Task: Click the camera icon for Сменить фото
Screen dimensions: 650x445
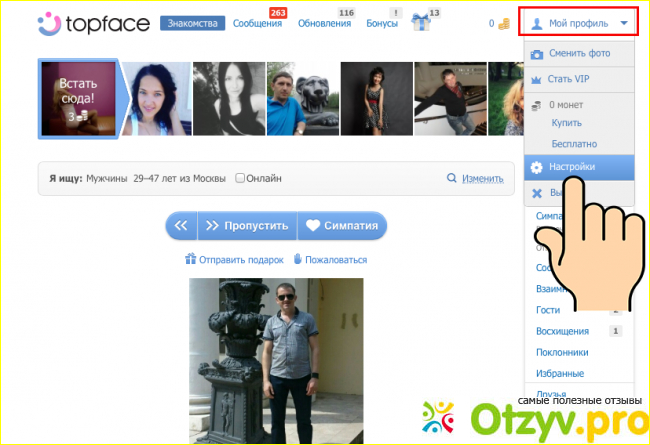Action: (x=537, y=54)
